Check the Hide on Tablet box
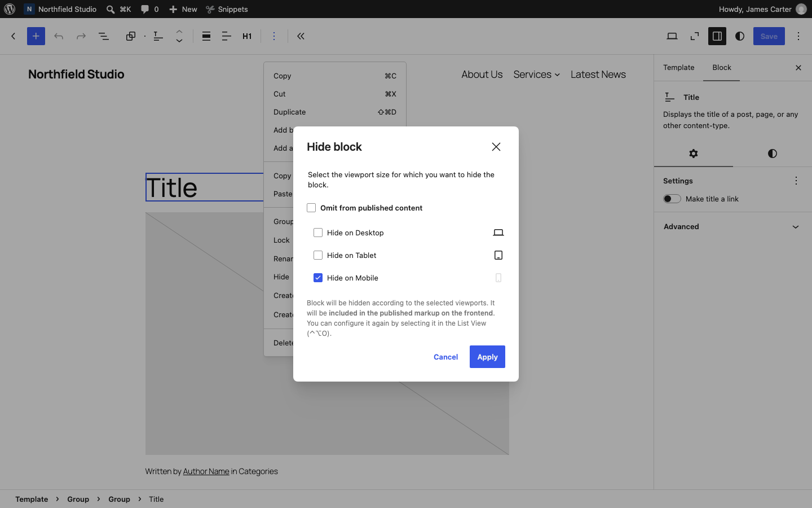Screen dimensions: 812x508 [x=318, y=255]
